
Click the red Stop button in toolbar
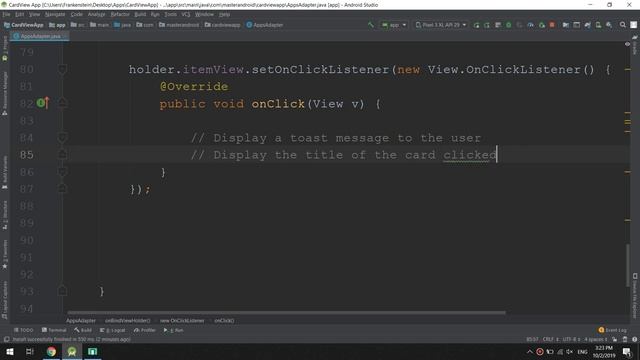pyautogui.click(x=552, y=25)
